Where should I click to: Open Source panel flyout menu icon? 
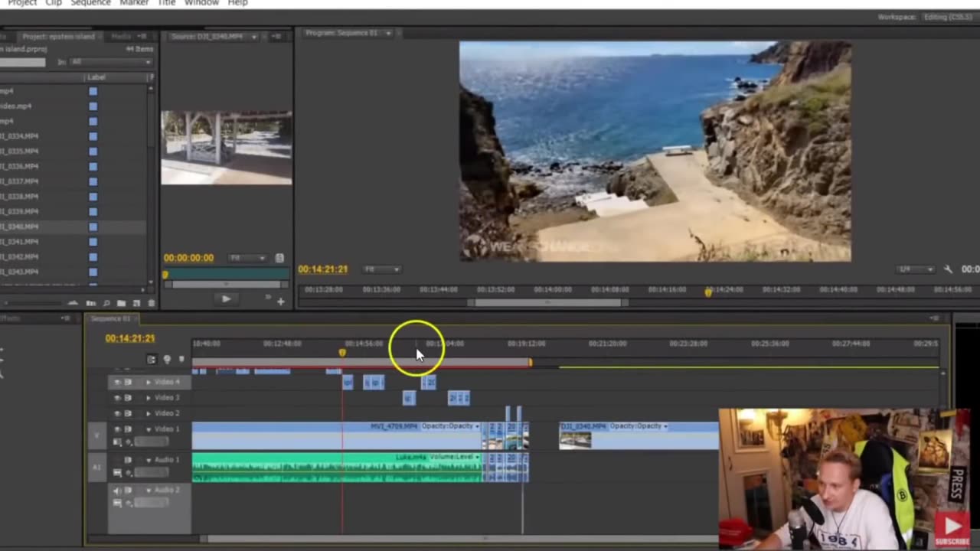pyautogui.click(x=276, y=36)
